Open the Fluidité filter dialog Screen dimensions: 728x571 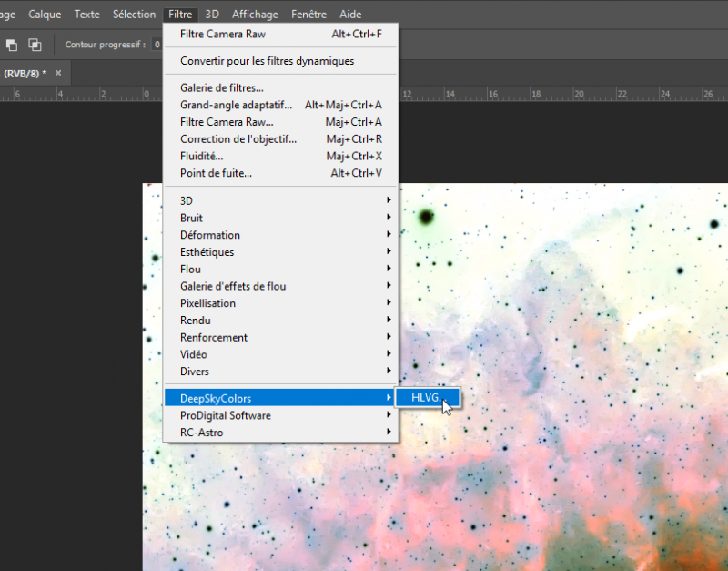[280, 156]
